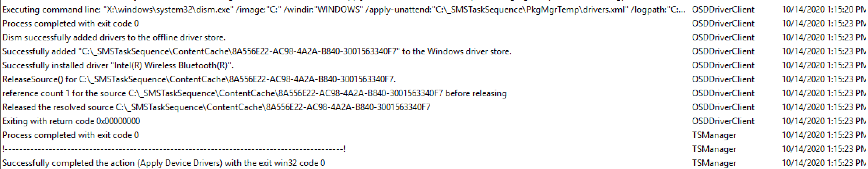This screenshot has width=868, height=169.
Task: Select the Intel(R) Wireless Bluetooth(R) driver log line
Action: click(x=118, y=65)
